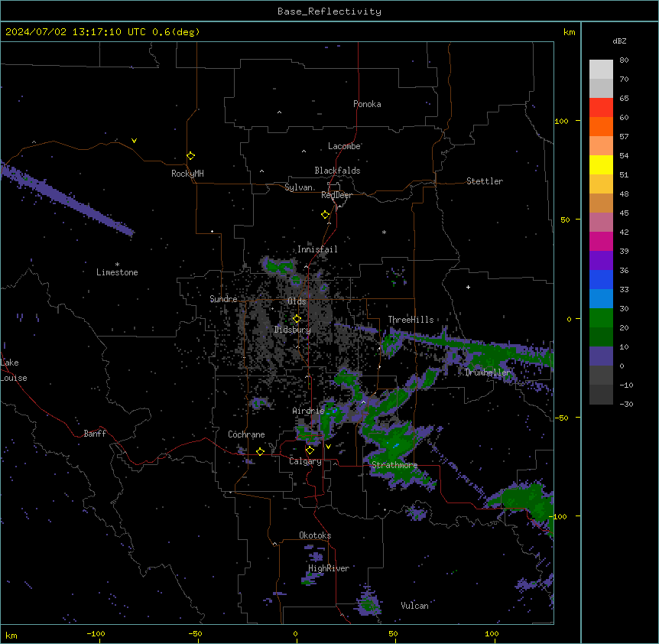Click the Cochrane city label

(x=246, y=434)
